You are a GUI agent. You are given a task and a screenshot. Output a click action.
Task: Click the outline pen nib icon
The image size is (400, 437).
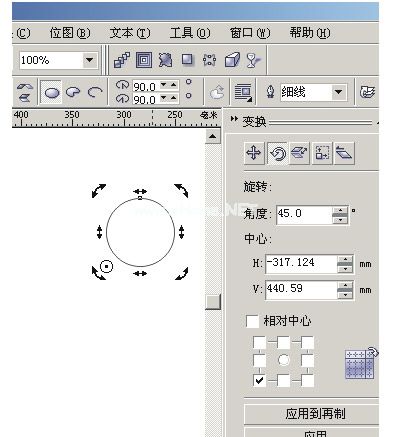click(270, 92)
